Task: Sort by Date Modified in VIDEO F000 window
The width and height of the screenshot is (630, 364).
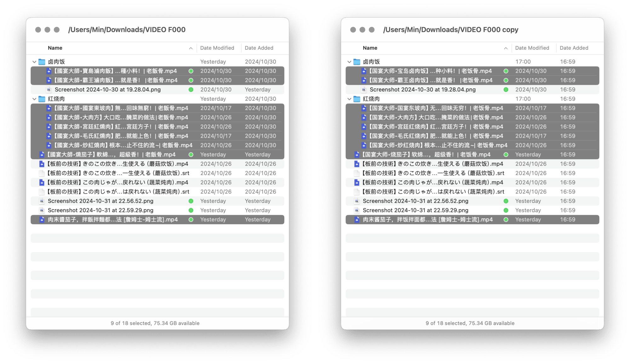Action: (217, 48)
